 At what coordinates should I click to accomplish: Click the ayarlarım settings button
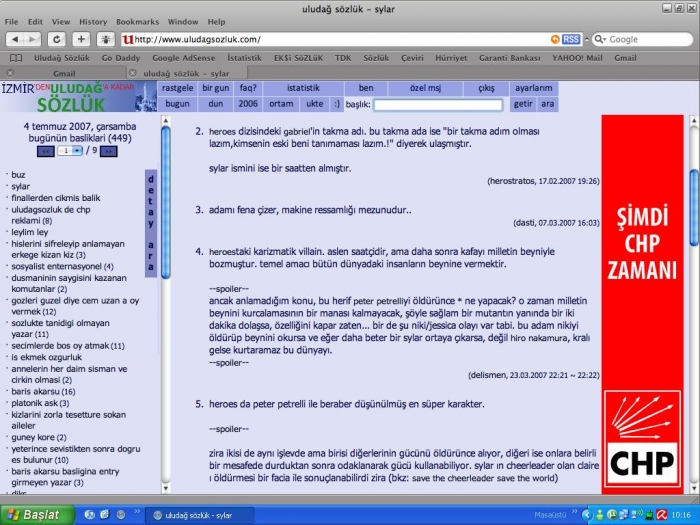point(533,88)
